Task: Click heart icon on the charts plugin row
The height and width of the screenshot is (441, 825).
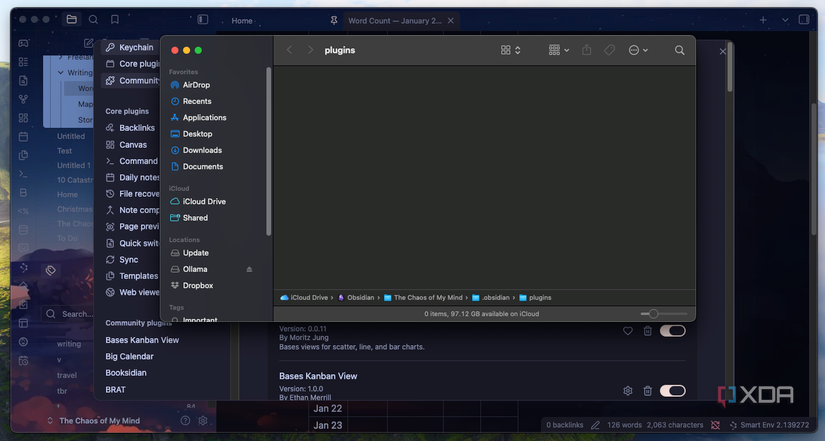Action: [x=628, y=331]
